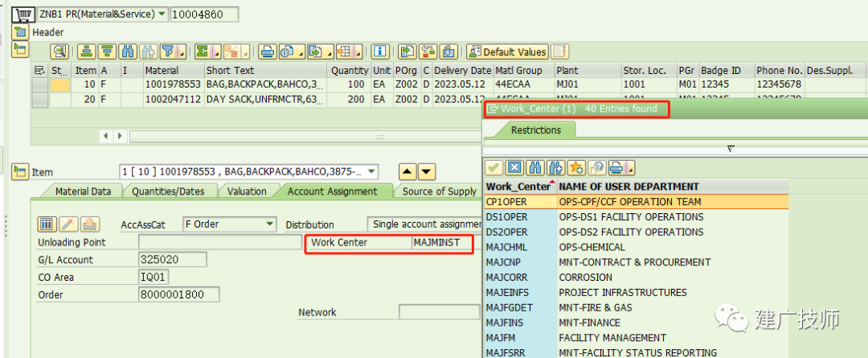The width and height of the screenshot is (868, 358).
Task: Sort items in descending order
Action: (108, 51)
